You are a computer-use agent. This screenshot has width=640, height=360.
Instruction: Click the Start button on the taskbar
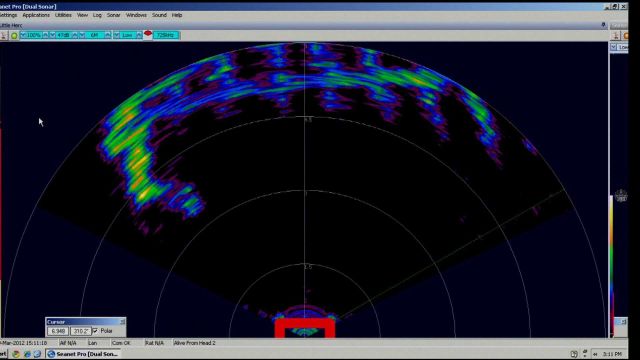pos(3,354)
